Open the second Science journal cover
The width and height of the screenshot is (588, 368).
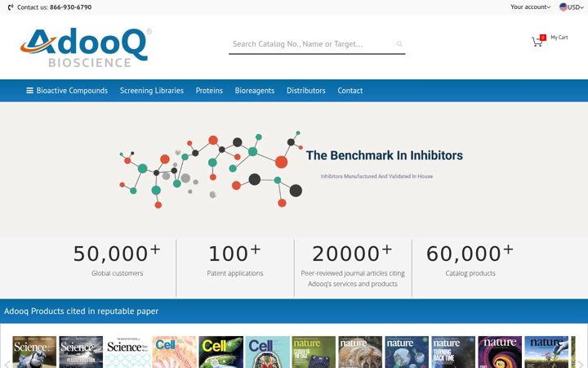(x=81, y=352)
